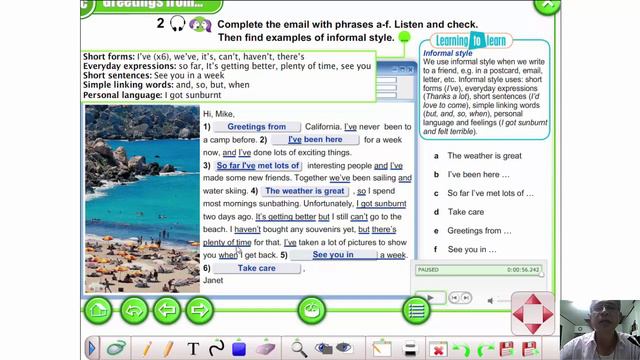Select phrase f 'See you in …'
Viewport: 640px width, 360px height.
472,250
